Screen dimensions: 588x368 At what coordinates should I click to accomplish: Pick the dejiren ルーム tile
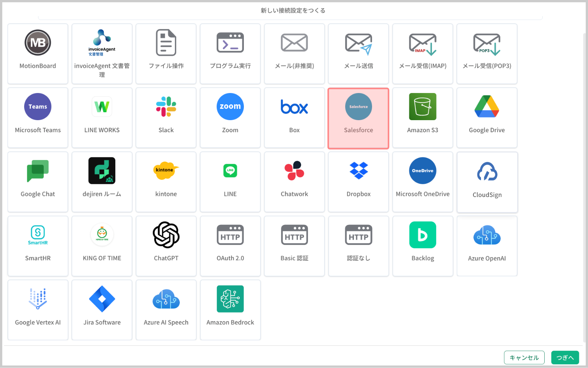(x=102, y=182)
